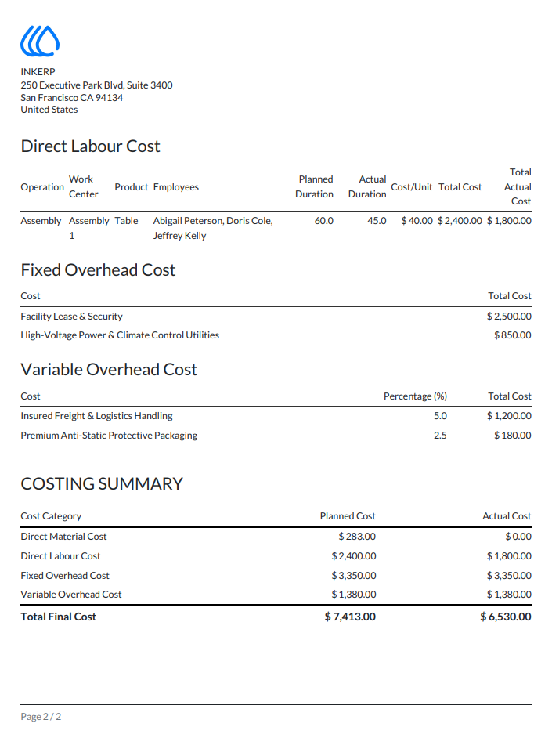Click the 'Total Final Cost' row label

coord(58,617)
